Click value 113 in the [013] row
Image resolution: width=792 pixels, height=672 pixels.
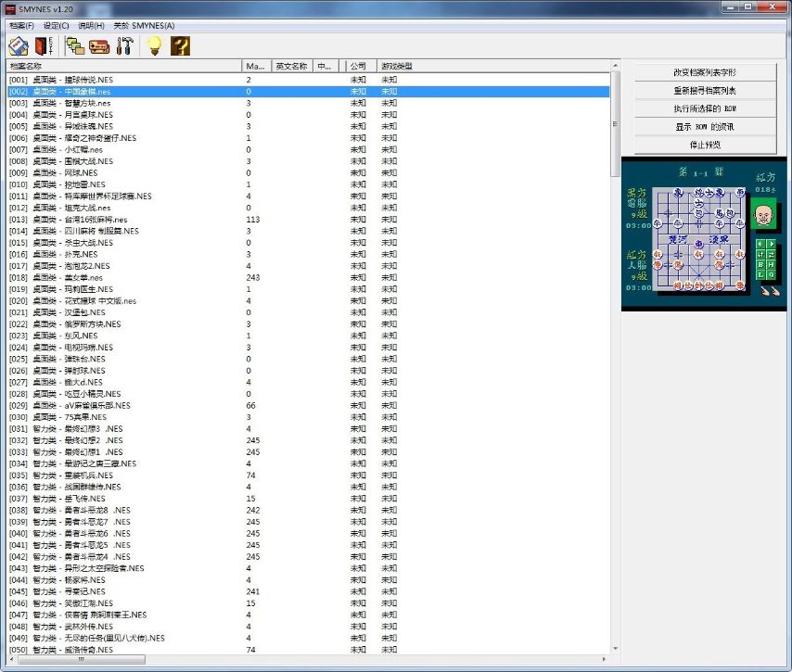253,219
